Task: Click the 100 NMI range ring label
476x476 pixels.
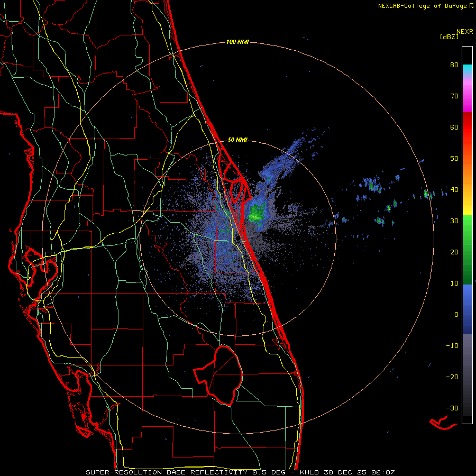Action: (237, 42)
